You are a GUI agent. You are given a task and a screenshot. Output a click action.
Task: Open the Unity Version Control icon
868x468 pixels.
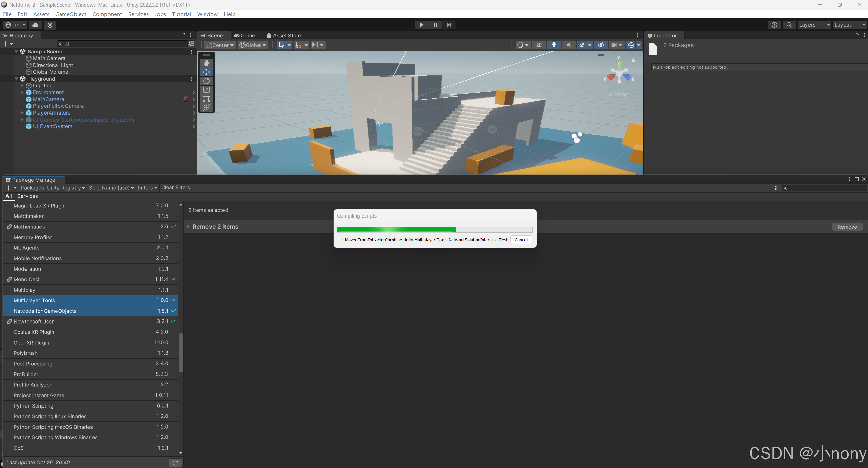[x=50, y=25]
